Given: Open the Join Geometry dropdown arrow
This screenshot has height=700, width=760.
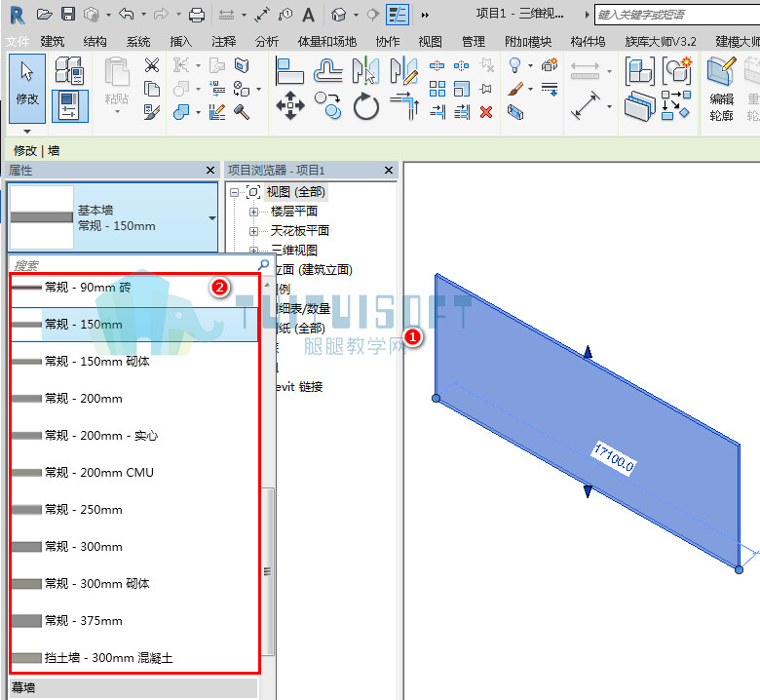Looking at the screenshot, I should tap(198, 112).
